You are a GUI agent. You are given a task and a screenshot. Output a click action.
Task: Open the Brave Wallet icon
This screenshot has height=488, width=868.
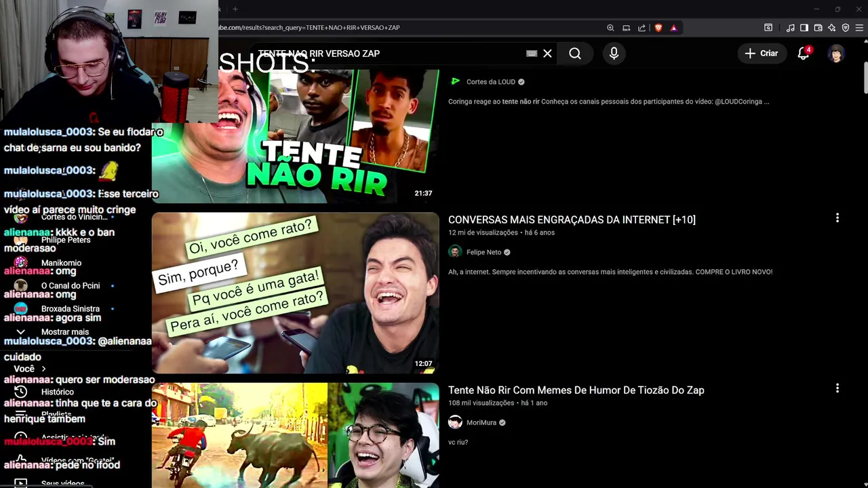(x=818, y=28)
